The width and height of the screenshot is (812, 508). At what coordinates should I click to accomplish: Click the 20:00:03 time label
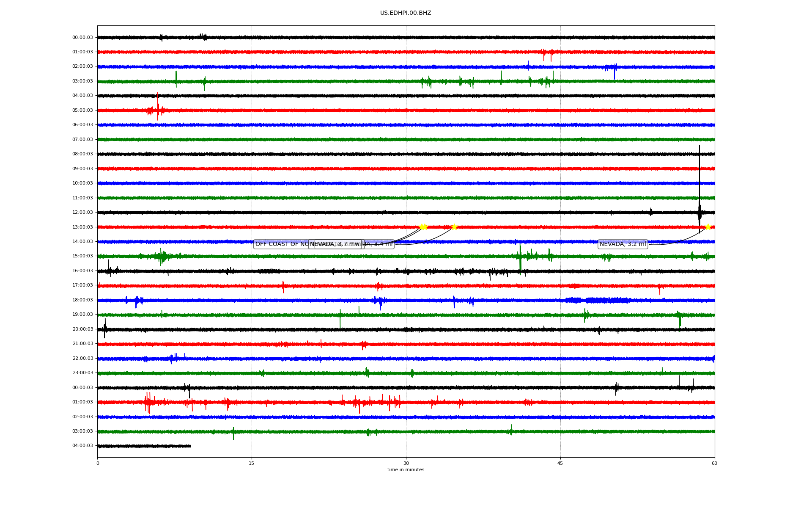(82, 329)
